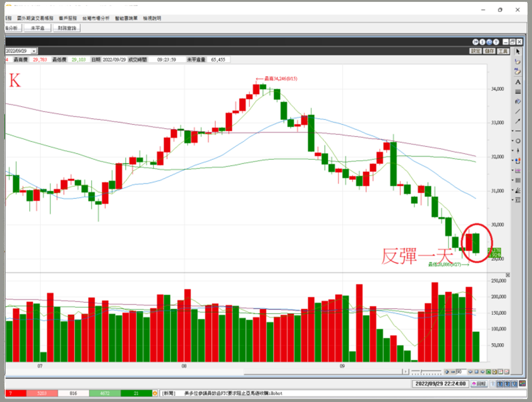Click the 未平倉 button
Image resolution: width=532 pixels, height=402 pixels.
[38, 28]
